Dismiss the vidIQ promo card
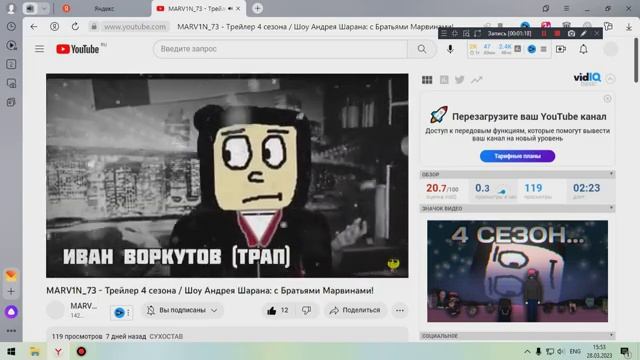 (607, 99)
